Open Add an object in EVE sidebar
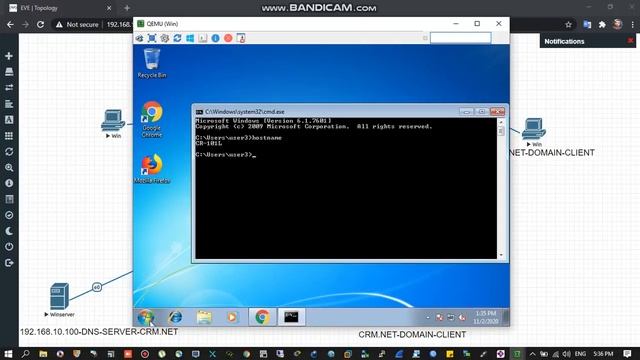 [x=9, y=56]
